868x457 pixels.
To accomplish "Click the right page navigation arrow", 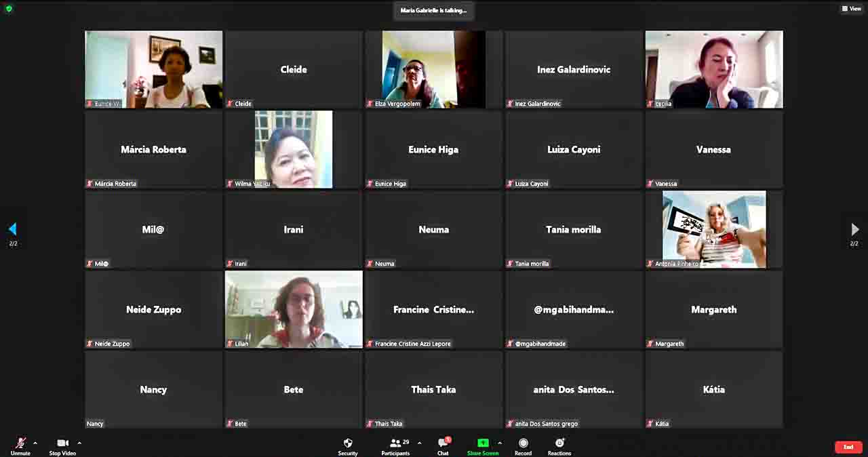I will (854, 229).
